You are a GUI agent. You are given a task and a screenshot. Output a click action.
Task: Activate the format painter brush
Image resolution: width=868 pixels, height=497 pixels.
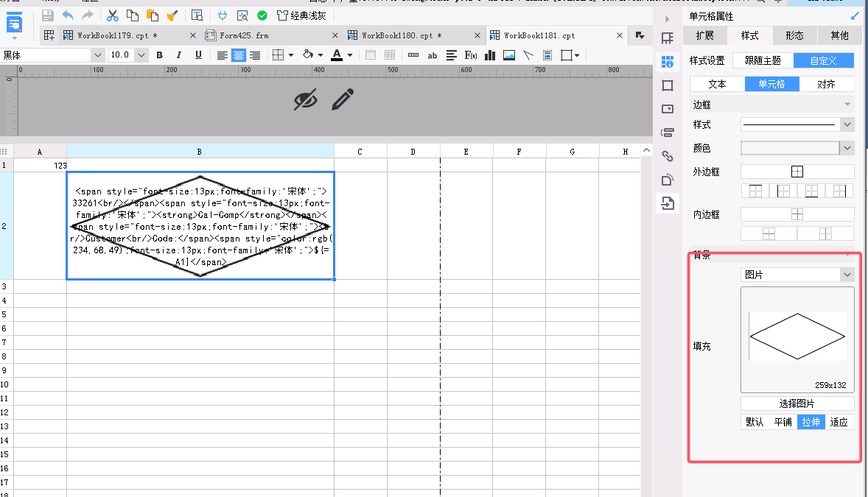[x=172, y=15]
